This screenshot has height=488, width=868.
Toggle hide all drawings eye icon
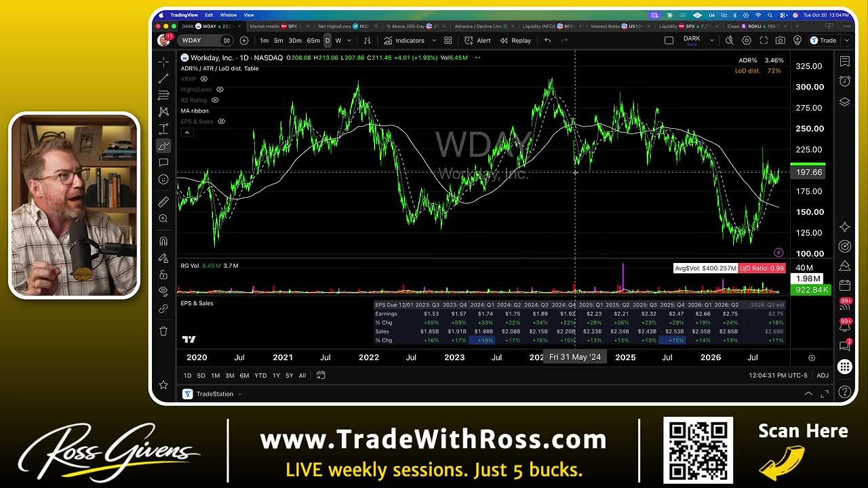click(163, 291)
